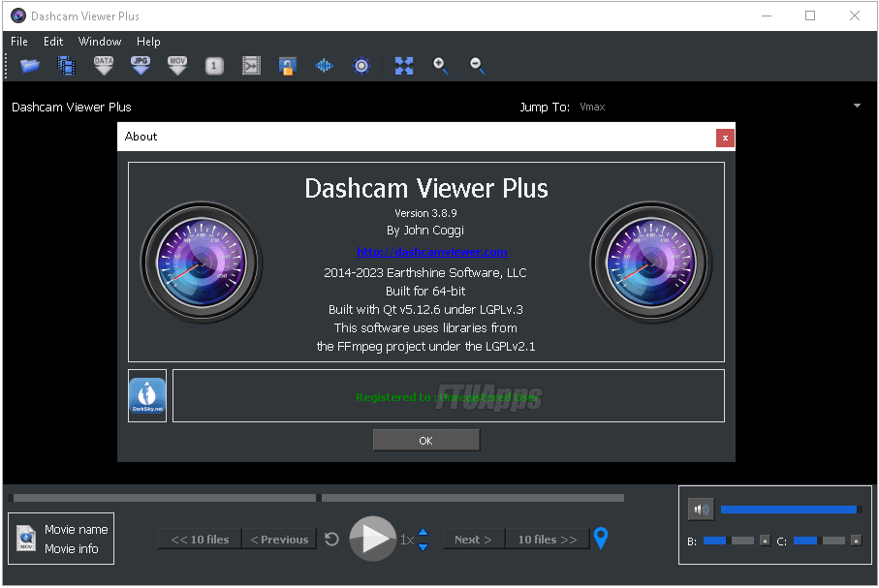Screen dimensions: 879x588
Task: Click the right speedometer logo
Action: (x=651, y=263)
